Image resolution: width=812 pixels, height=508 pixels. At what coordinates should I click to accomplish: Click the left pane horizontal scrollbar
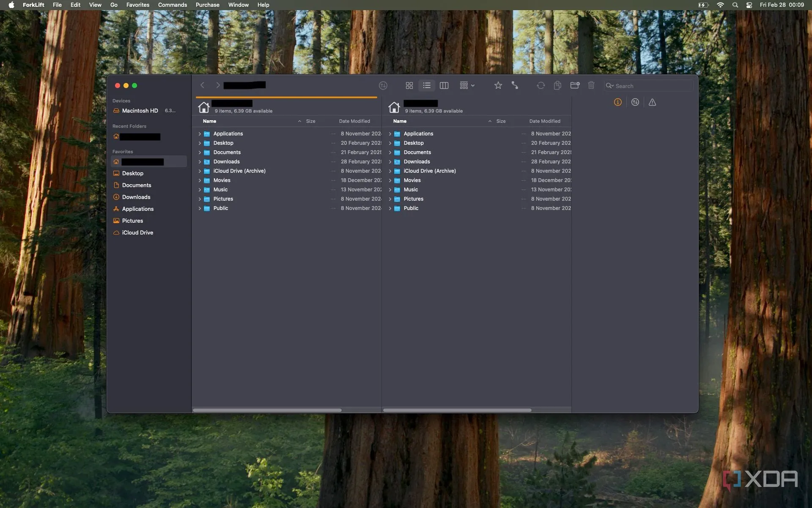point(267,410)
